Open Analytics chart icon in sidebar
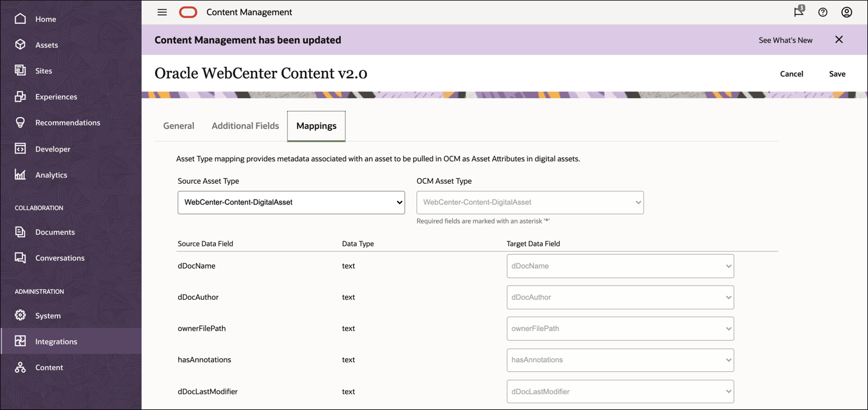868x410 pixels. point(21,175)
